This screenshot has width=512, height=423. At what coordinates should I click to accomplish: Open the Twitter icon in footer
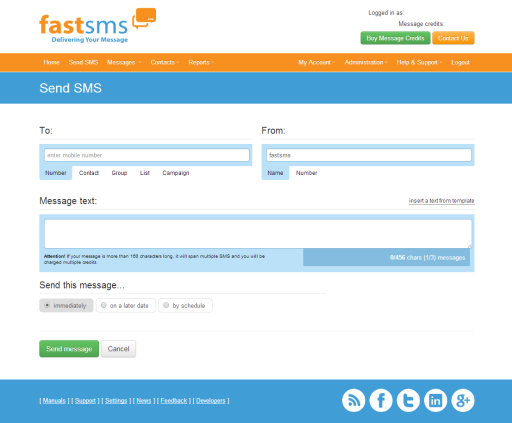click(408, 400)
